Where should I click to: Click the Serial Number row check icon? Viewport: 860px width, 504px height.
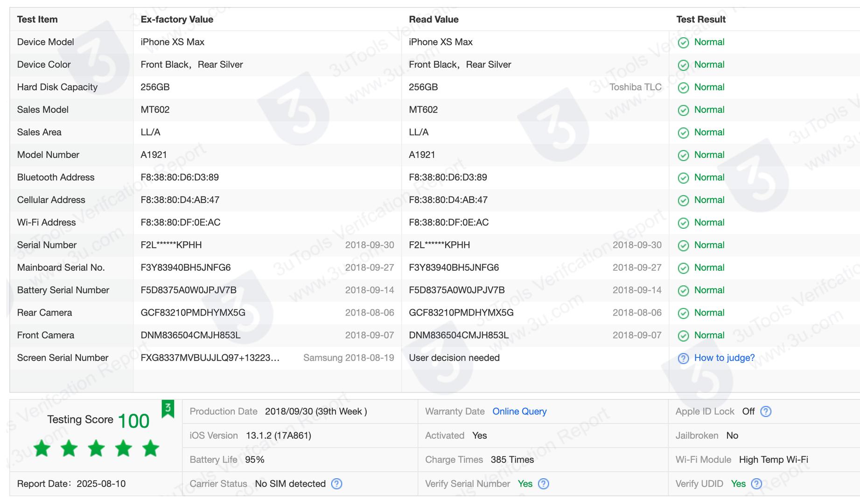click(x=683, y=246)
